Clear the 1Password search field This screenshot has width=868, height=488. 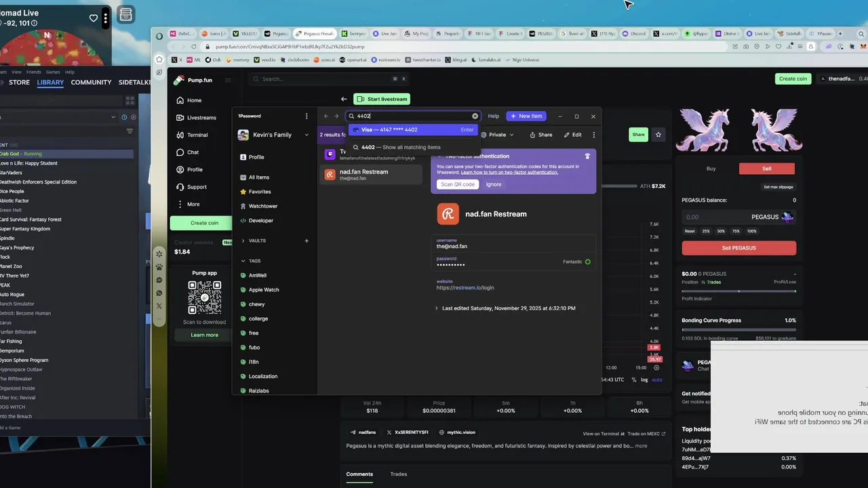[x=475, y=116]
